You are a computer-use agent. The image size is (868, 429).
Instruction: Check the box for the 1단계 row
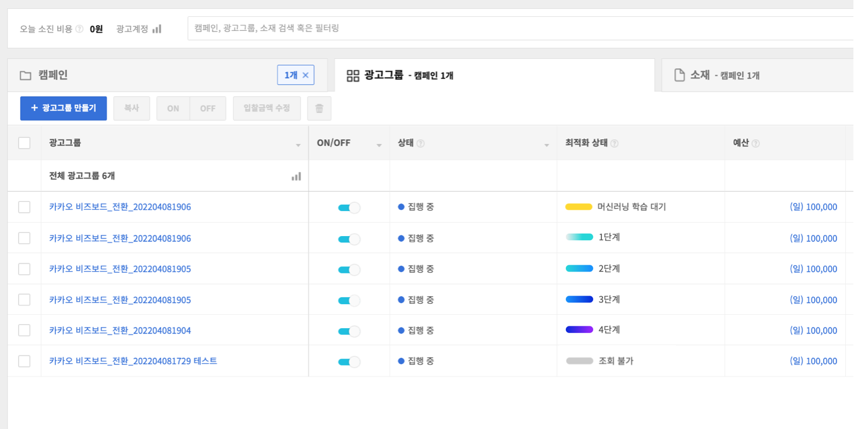pos(24,238)
